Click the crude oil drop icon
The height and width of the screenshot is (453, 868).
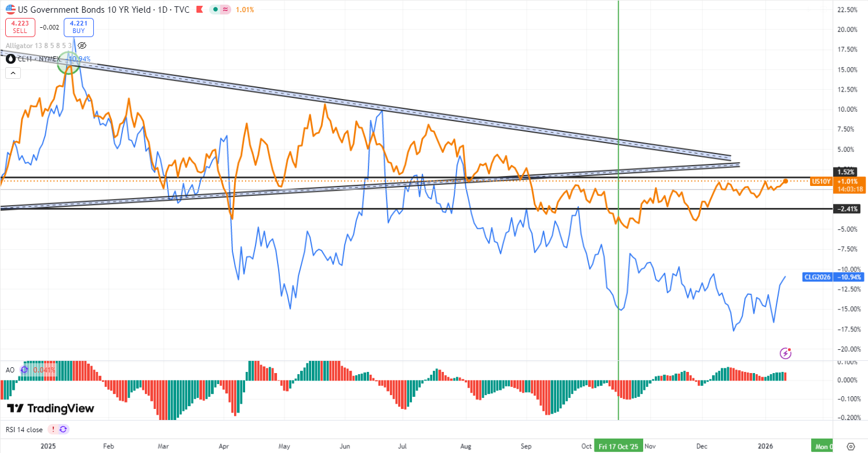point(10,59)
